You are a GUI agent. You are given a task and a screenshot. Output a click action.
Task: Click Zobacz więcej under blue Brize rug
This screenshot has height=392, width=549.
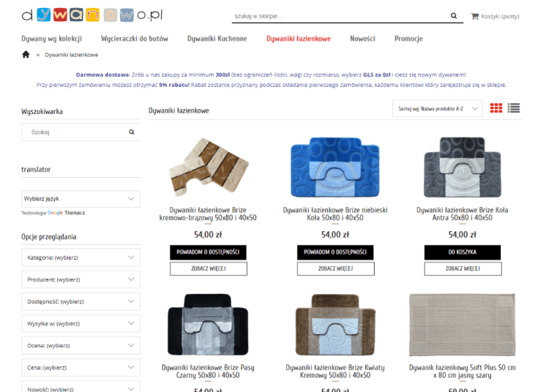tap(335, 268)
